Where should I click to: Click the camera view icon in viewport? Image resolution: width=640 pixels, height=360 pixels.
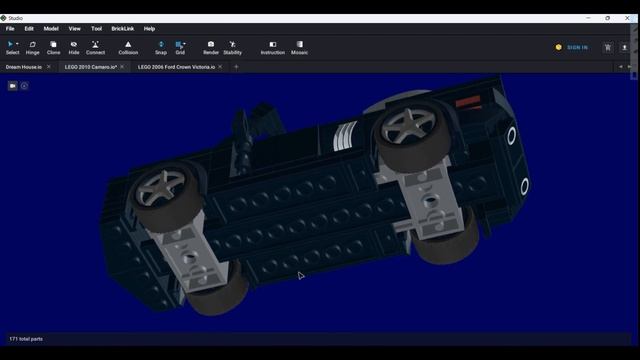(x=13, y=86)
